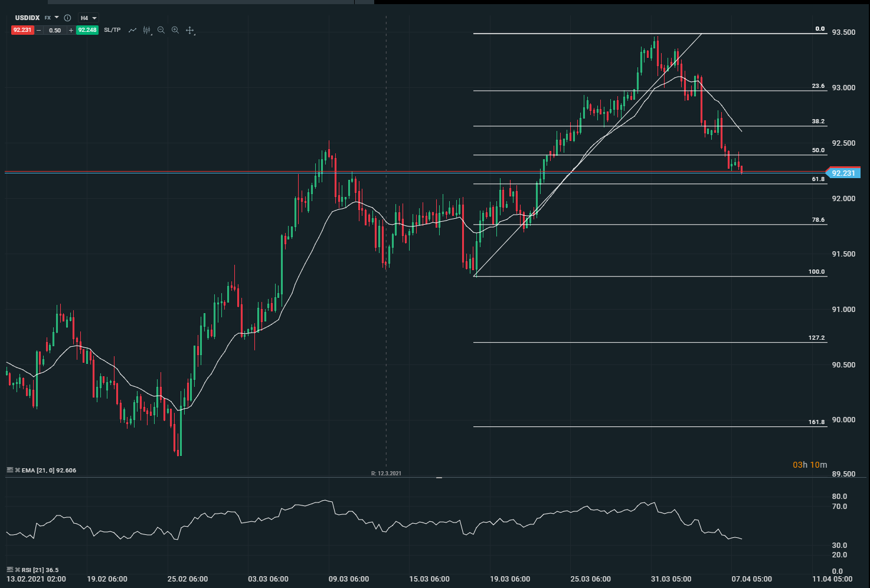870x588 pixels.
Task: Open the indicators line-chart icon
Action: click(133, 30)
